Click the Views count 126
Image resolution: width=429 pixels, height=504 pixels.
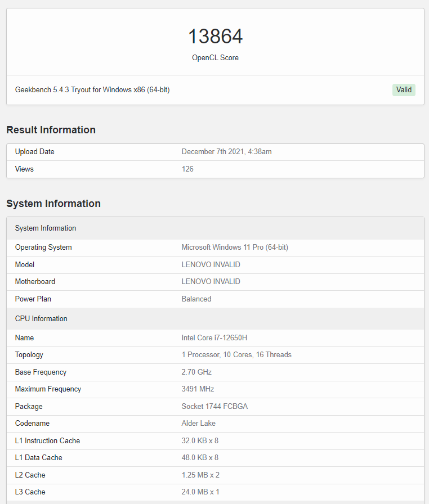(187, 169)
